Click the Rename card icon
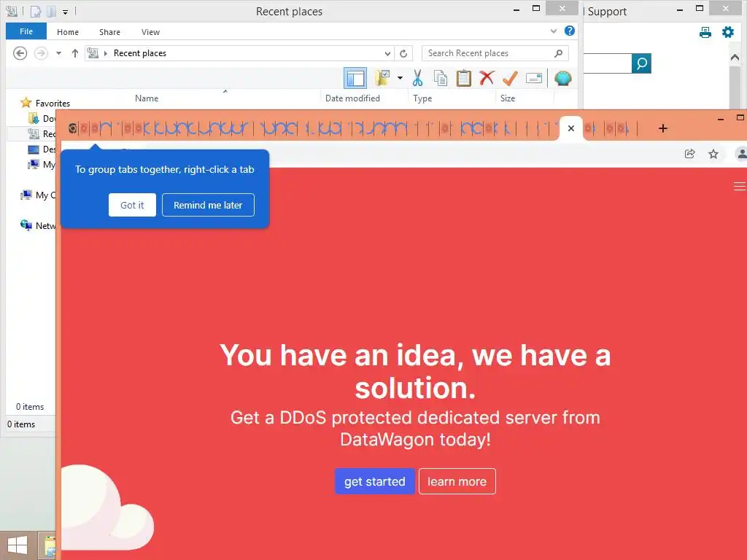 point(533,78)
